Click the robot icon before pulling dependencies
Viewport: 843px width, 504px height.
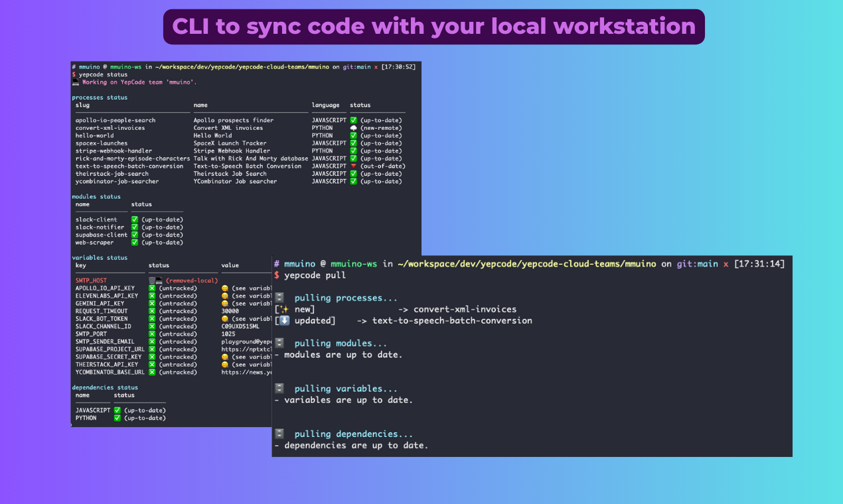279,433
